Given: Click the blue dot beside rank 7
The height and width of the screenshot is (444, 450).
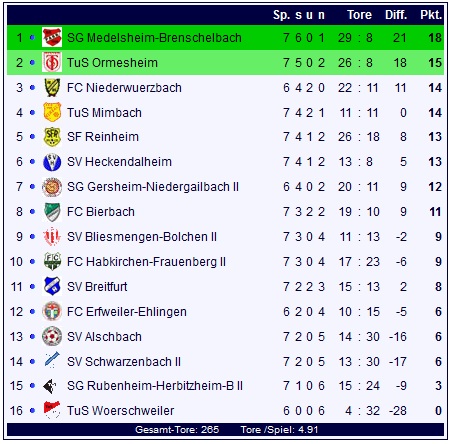Looking at the screenshot, I should pyautogui.click(x=32, y=187).
